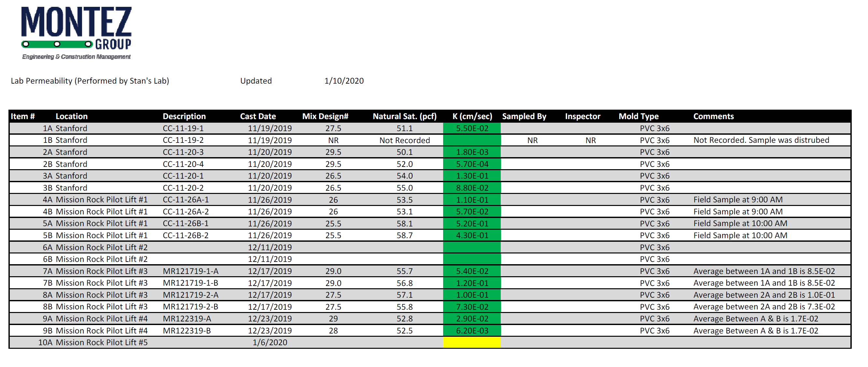Select the 'Lab Permeability (Performed by Stan's Lab)' title
The image size is (868, 367).
click(x=90, y=81)
